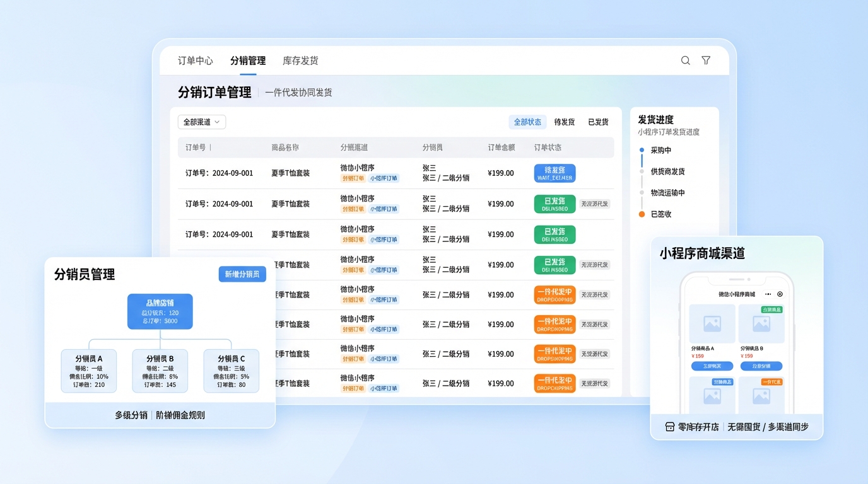The width and height of the screenshot is (868, 484).
Task: Click the image placeholder for 分销商品 A
Action: [x=712, y=324]
